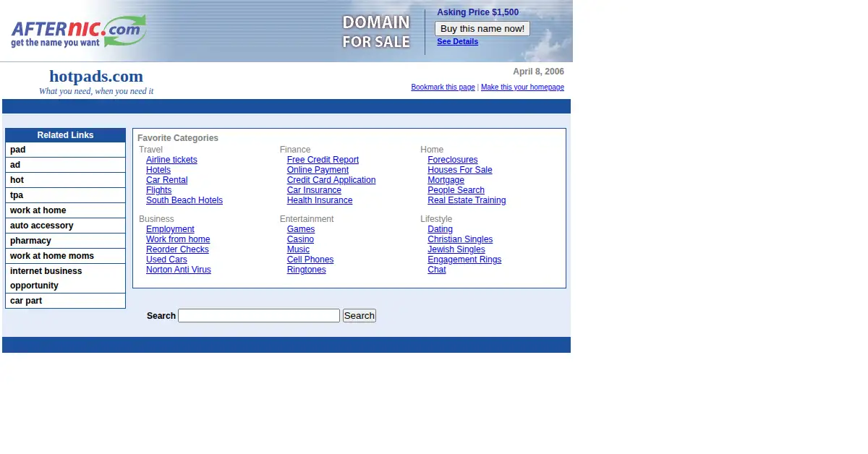Click the Domain For Sale banner text
Image resolution: width=868 pixels, height=454 pixels.
point(376,32)
